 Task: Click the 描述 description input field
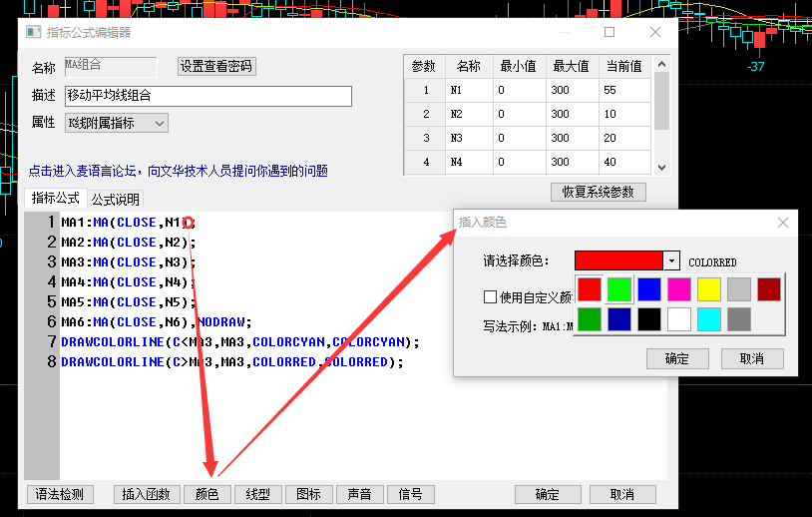(x=207, y=96)
